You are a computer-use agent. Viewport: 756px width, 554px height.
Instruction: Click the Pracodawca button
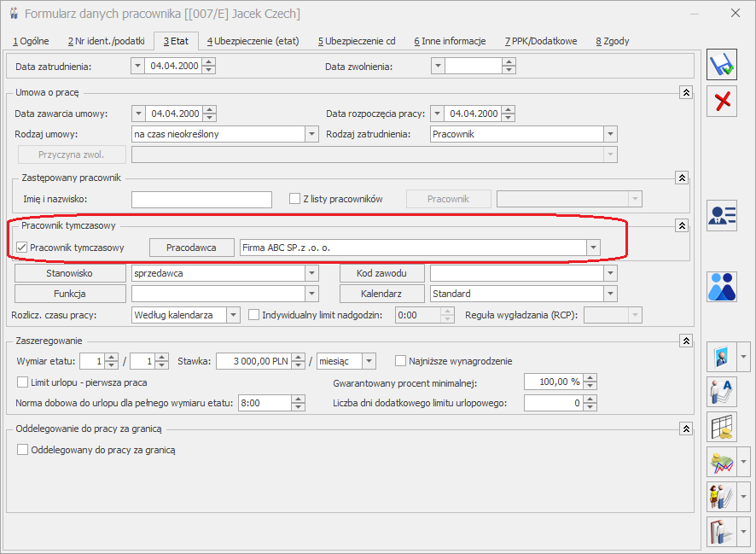click(x=191, y=248)
